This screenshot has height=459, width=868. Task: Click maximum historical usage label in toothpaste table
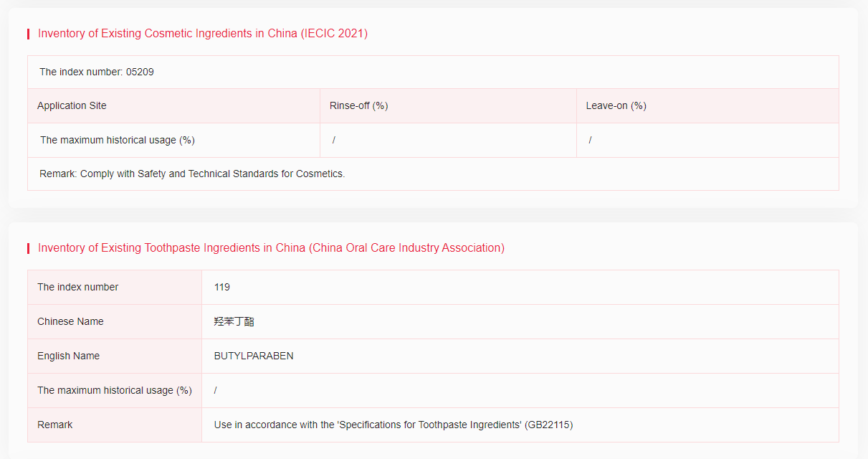[x=115, y=390]
